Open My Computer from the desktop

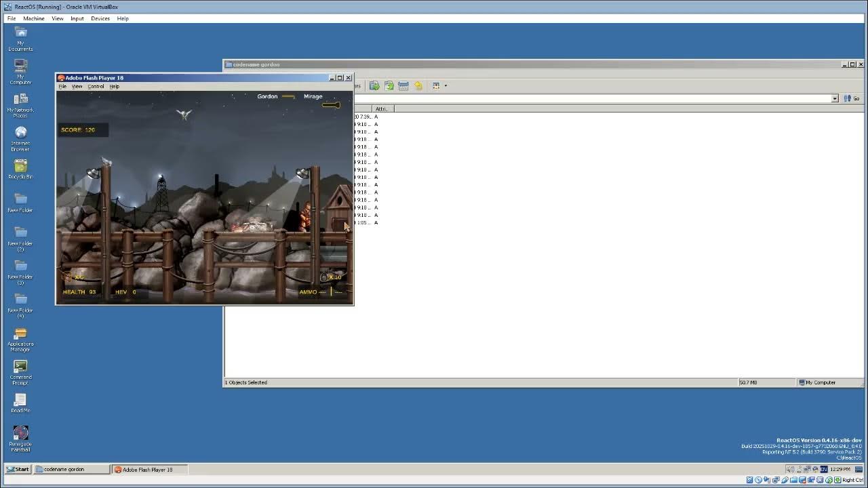coord(20,70)
